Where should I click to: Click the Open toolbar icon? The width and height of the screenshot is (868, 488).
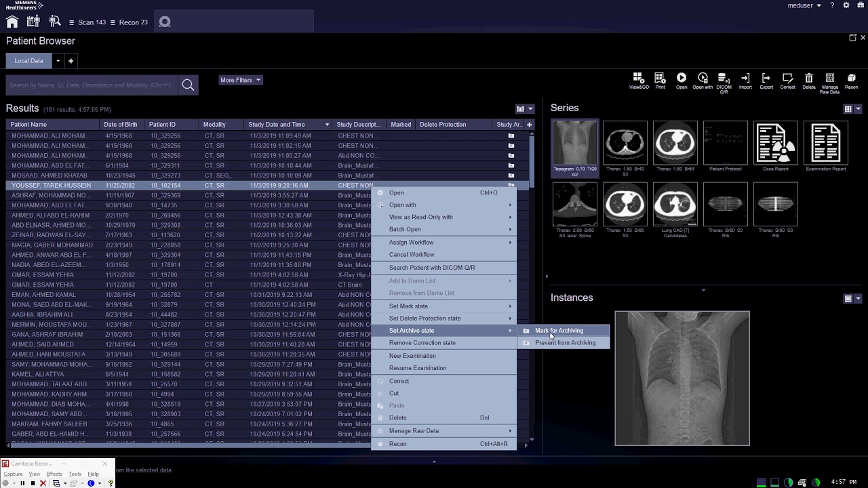pos(682,81)
